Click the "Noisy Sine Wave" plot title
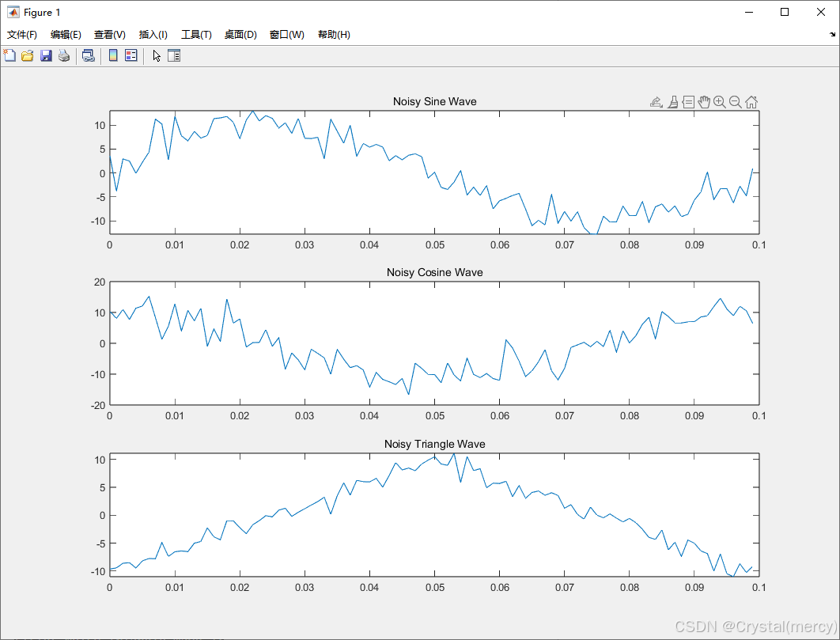The width and height of the screenshot is (840, 640). (434, 101)
